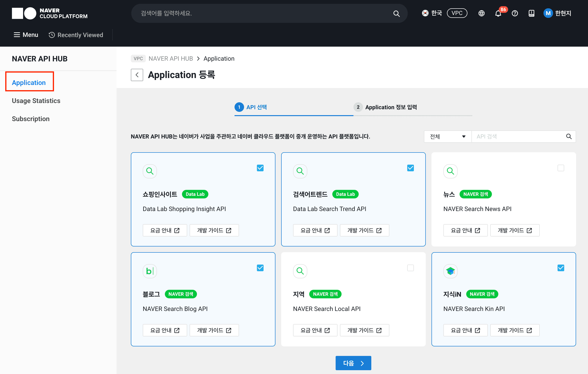
Task: Click the hamburger Menu icon
Action: tap(17, 35)
